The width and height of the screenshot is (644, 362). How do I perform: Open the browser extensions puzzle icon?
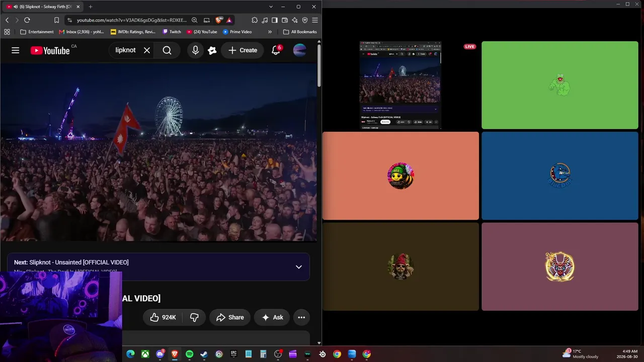255,20
